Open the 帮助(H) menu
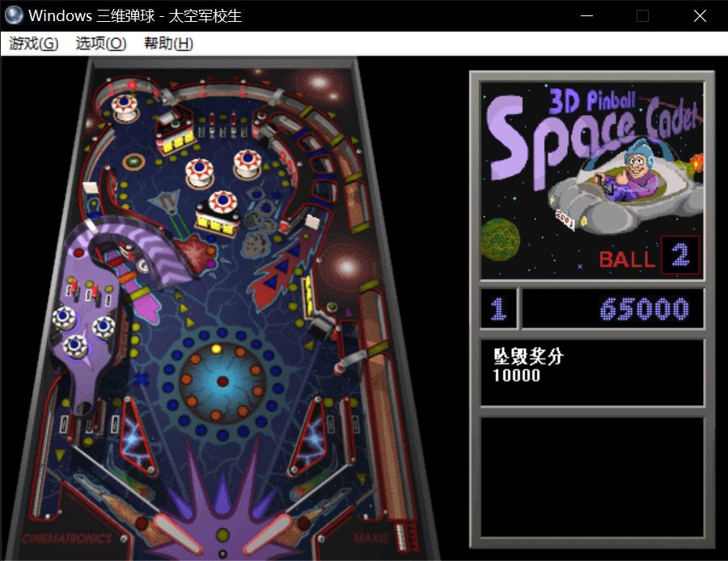Image resolution: width=728 pixels, height=561 pixels. pyautogui.click(x=168, y=44)
